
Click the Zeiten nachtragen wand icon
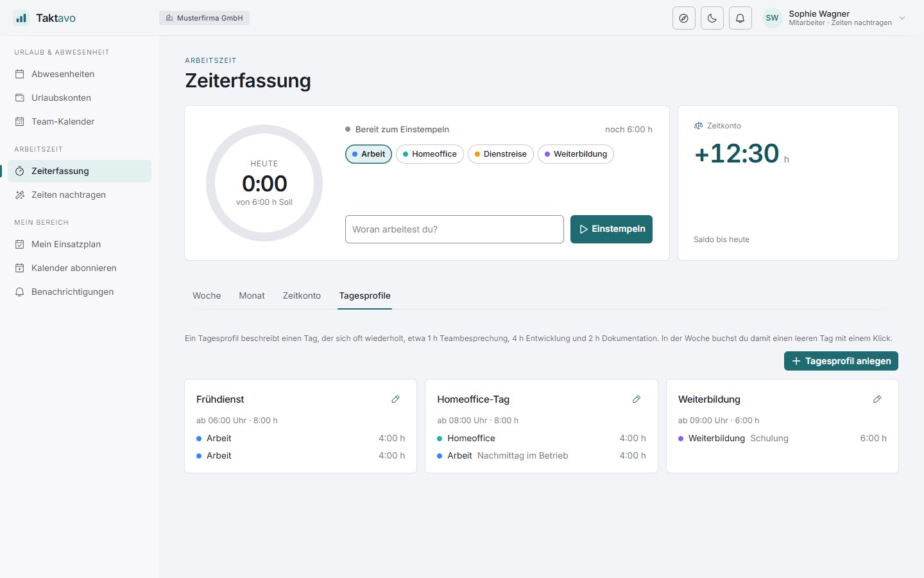(x=19, y=195)
